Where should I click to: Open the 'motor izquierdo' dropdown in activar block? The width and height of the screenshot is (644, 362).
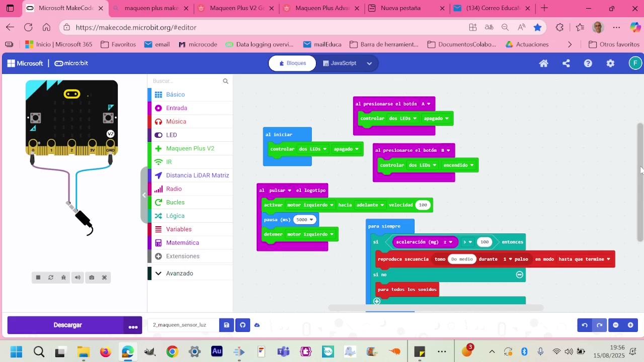310,205
